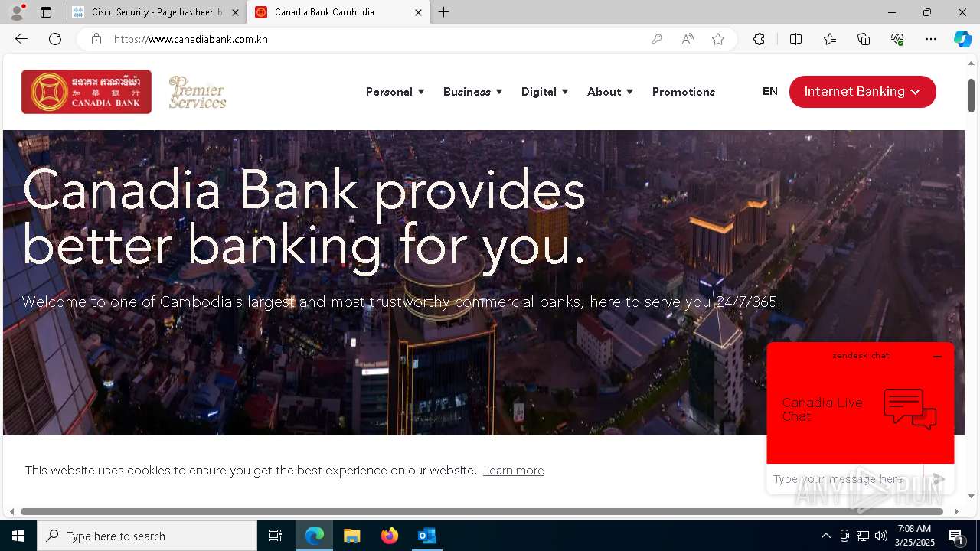Image resolution: width=980 pixels, height=551 pixels.
Task: Open Collections icon in toolbar
Action: pos(864,39)
